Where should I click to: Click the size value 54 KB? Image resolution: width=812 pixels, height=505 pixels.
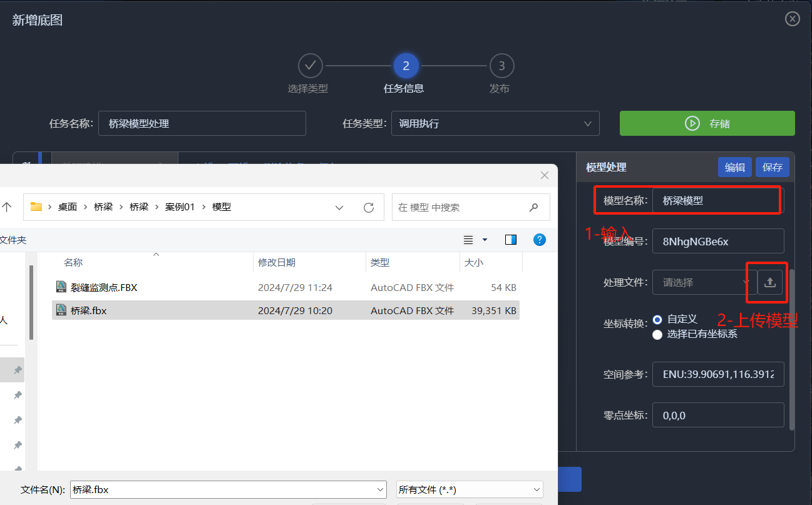tap(503, 288)
